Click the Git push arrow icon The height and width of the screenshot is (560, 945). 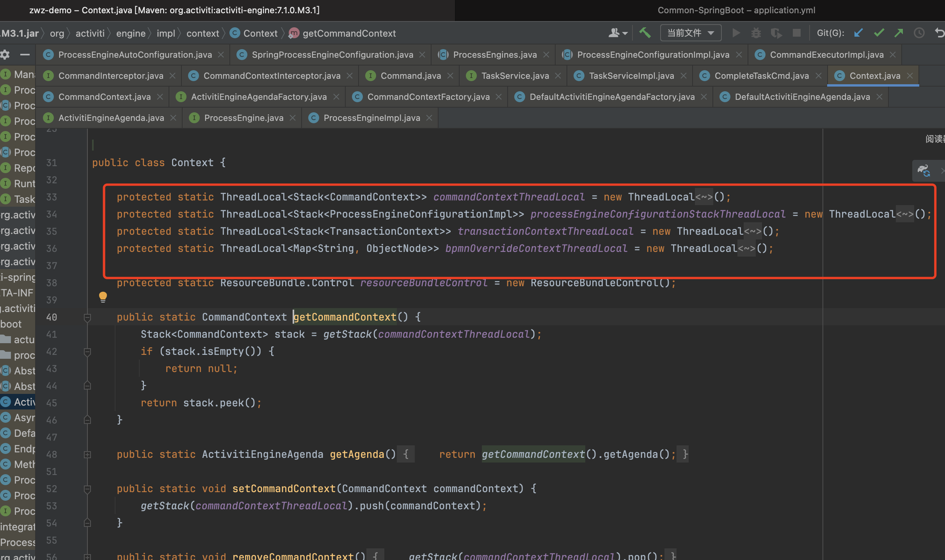pyautogui.click(x=899, y=33)
